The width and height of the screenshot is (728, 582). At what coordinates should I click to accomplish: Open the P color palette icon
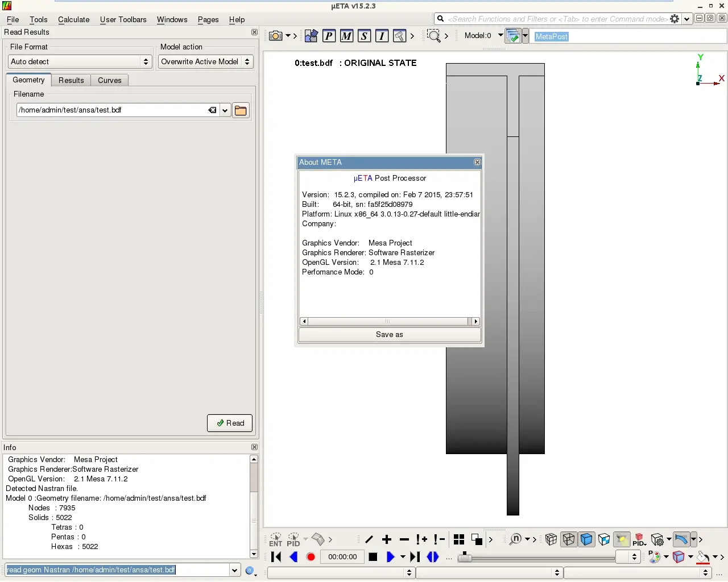[x=654, y=556]
